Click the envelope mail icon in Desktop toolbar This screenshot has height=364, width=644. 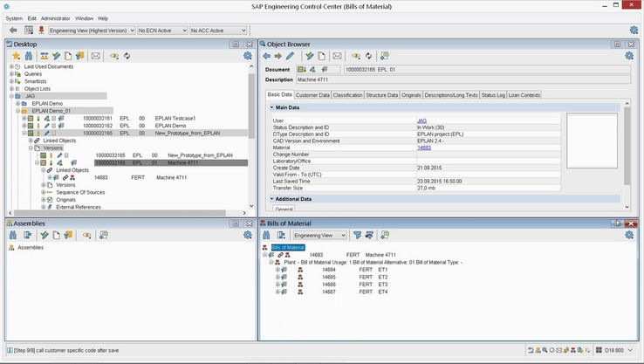[x=95, y=56]
